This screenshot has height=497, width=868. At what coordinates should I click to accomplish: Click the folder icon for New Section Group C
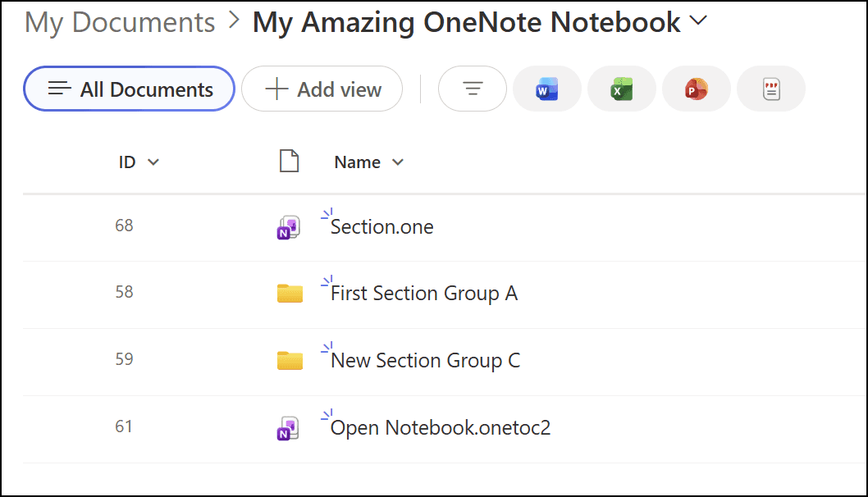[290, 360]
